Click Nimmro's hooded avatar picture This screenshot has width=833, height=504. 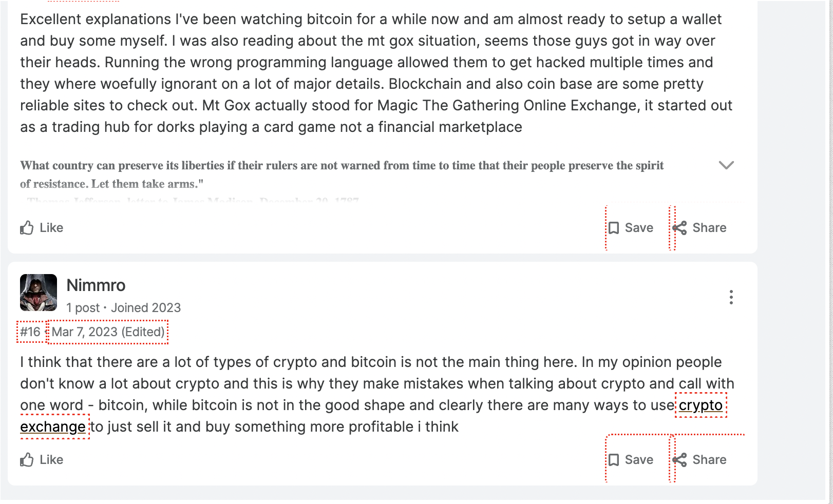point(39,293)
